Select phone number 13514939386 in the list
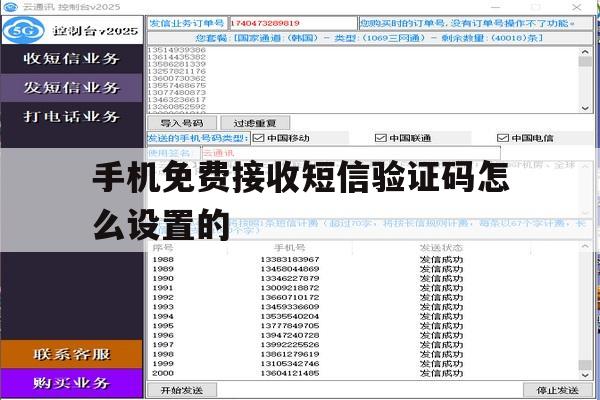Viewport: 600px width, 400px height. pos(177,50)
